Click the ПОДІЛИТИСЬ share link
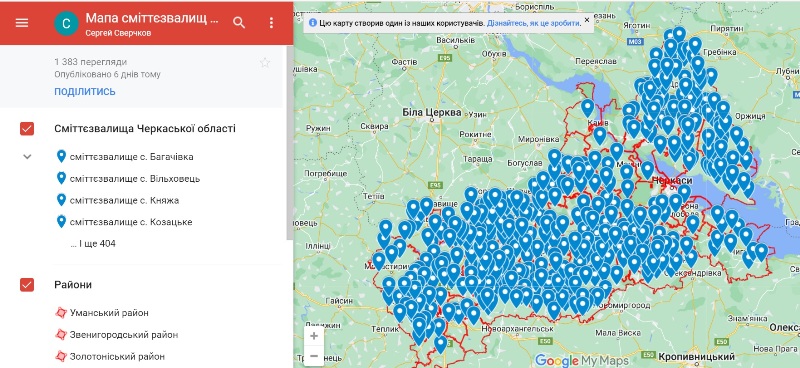Image resolution: width=800 pixels, height=368 pixels. [85, 92]
